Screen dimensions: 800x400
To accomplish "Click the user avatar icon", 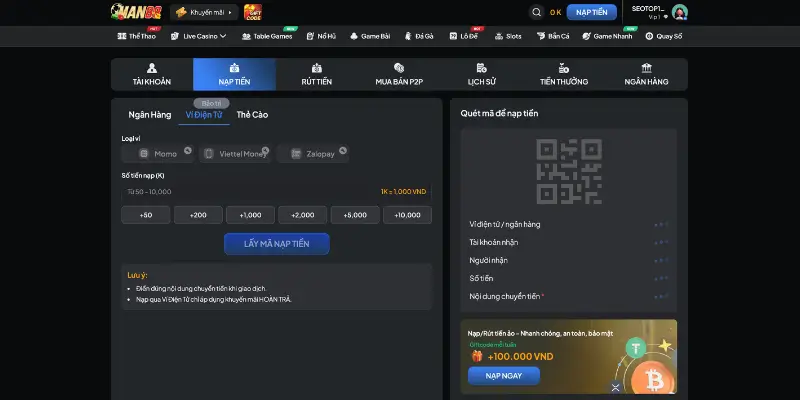I will [x=679, y=12].
